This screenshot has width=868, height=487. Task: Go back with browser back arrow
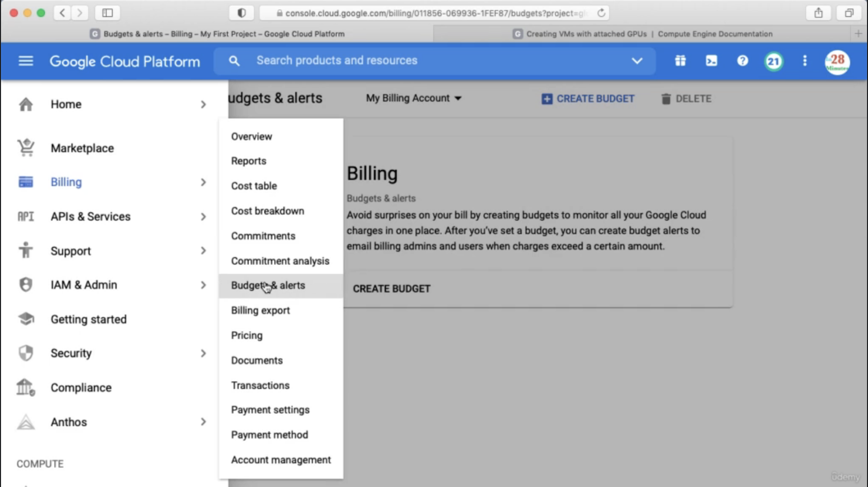tap(62, 13)
